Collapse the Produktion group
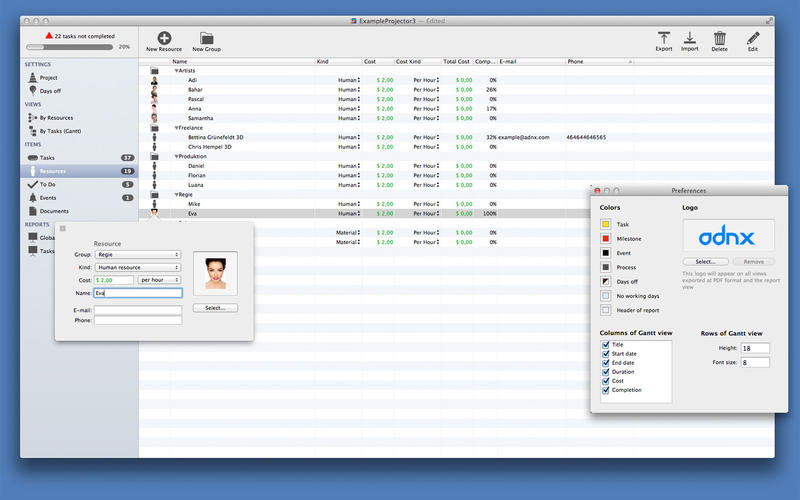The width and height of the screenshot is (800, 500). [x=177, y=157]
